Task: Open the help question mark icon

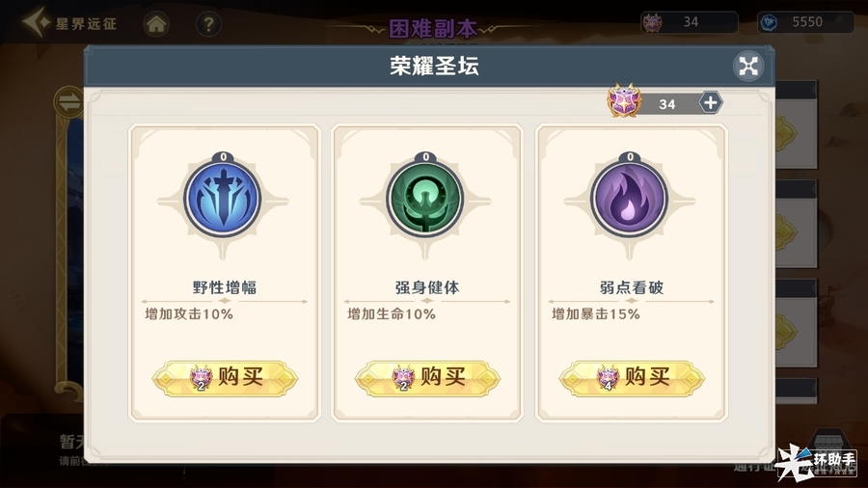Action: click(208, 24)
